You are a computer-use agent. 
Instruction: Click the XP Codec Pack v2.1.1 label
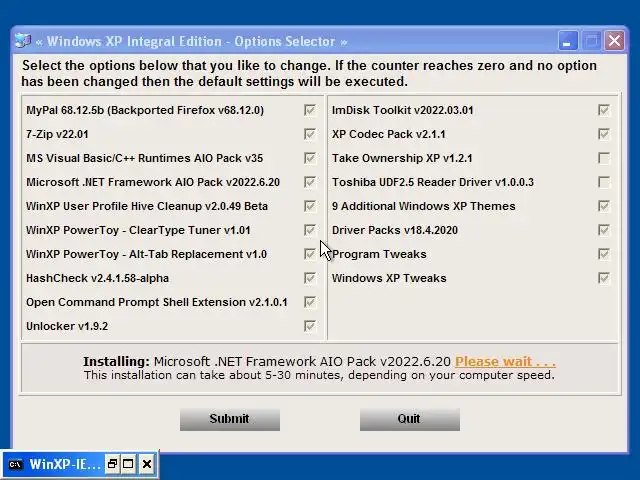pos(389,134)
